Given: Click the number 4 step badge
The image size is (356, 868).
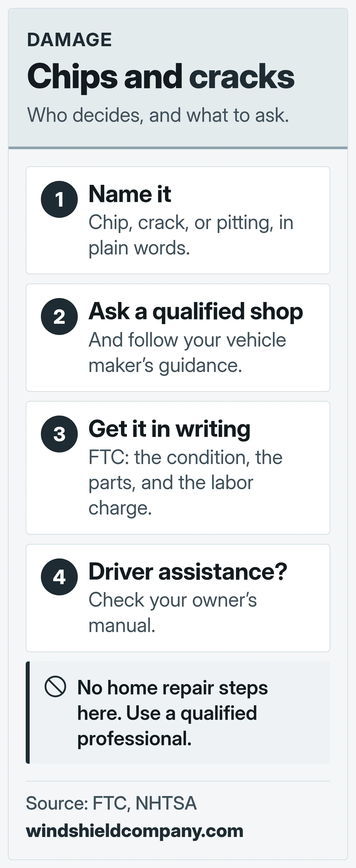Looking at the screenshot, I should click(x=59, y=577).
